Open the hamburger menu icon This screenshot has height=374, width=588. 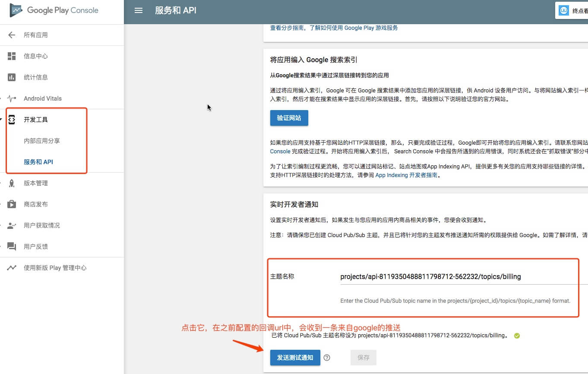point(139,10)
